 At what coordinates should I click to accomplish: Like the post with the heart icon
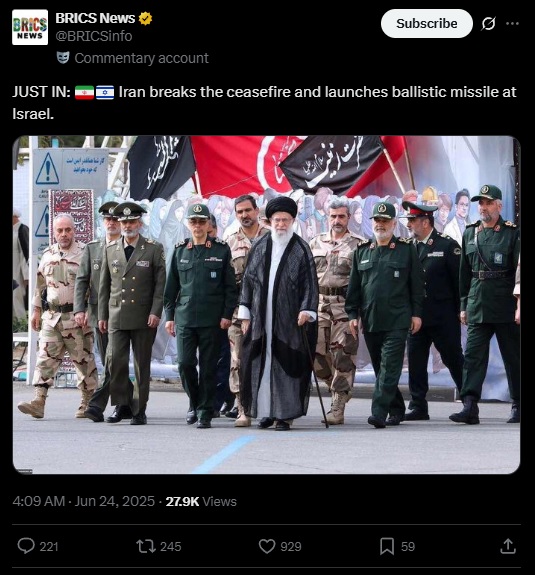267,546
